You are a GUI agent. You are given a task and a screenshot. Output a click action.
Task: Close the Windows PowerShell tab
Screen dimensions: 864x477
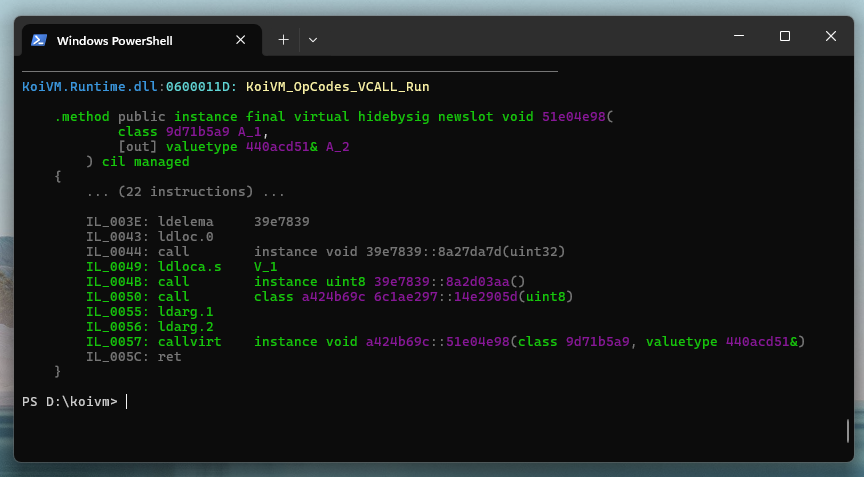pyautogui.click(x=240, y=40)
